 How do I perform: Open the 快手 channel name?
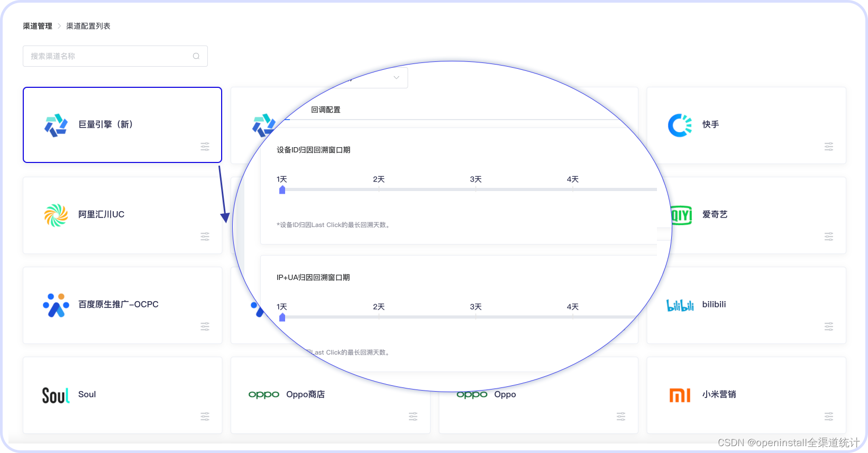711,124
